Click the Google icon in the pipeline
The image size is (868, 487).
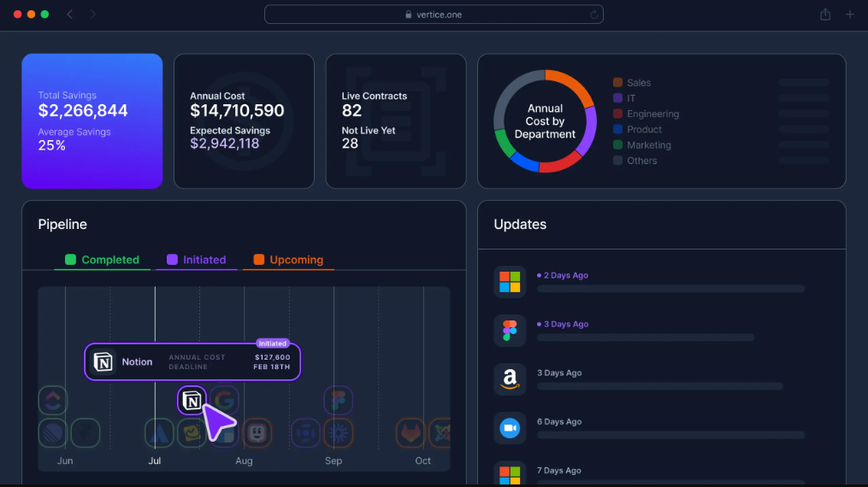pyautogui.click(x=224, y=400)
